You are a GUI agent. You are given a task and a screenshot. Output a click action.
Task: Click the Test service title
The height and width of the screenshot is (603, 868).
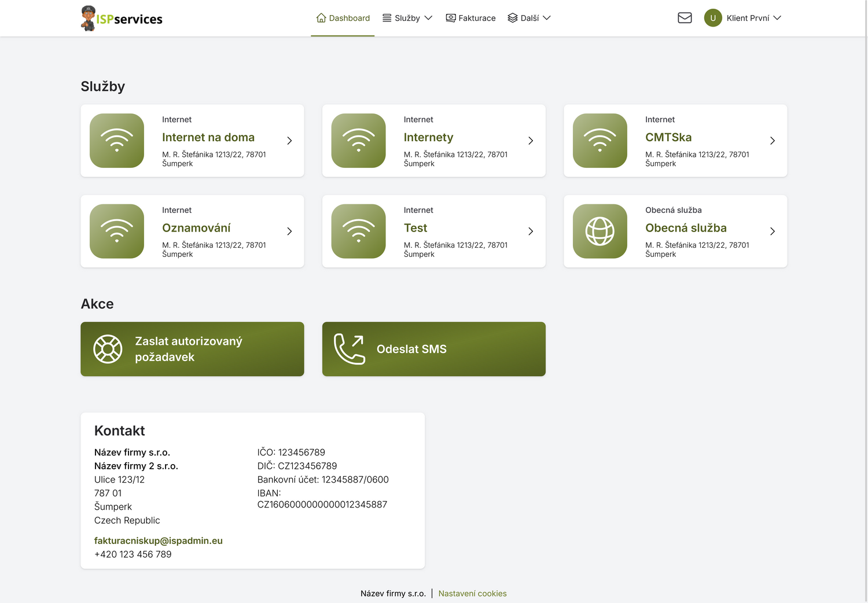click(415, 228)
